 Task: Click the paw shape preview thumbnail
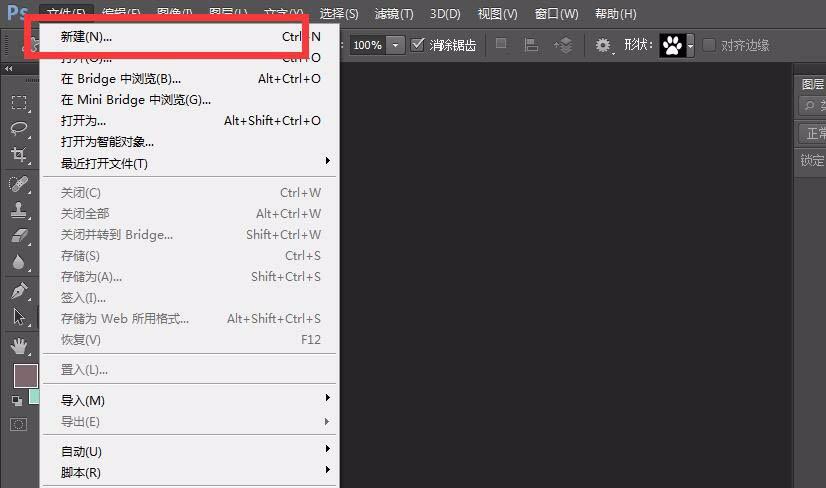673,45
